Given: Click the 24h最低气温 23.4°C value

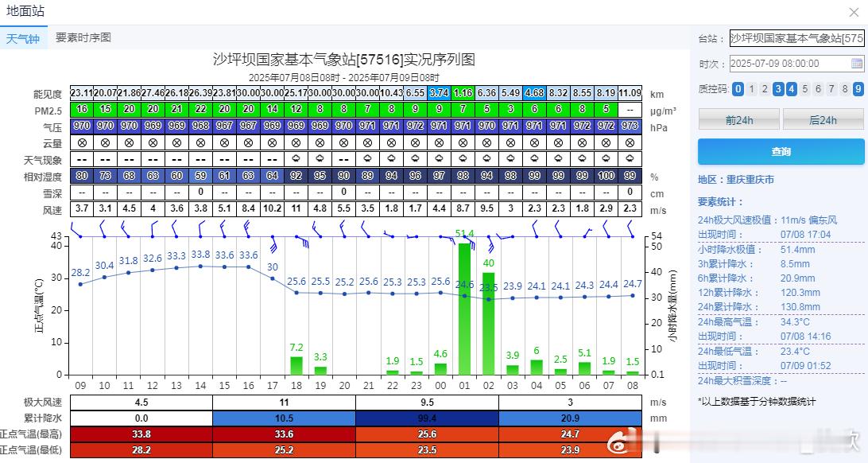Looking at the screenshot, I should click(795, 351).
